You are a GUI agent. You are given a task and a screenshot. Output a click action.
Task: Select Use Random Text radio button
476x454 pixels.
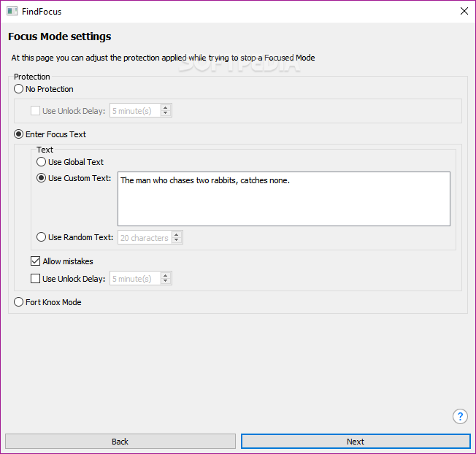click(41, 237)
